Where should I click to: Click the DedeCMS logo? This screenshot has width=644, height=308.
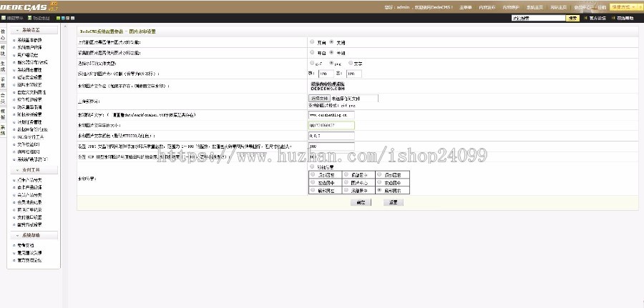point(24,7)
